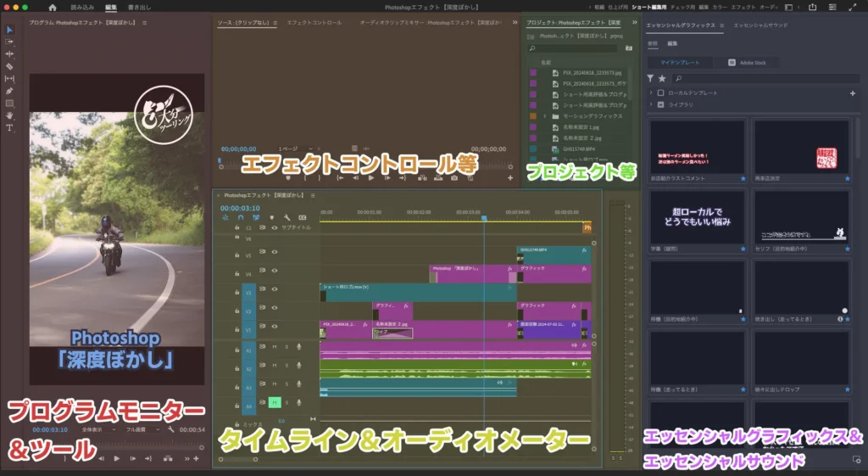Open the 書き出し export page
This screenshot has height=476, width=868.
138,7
